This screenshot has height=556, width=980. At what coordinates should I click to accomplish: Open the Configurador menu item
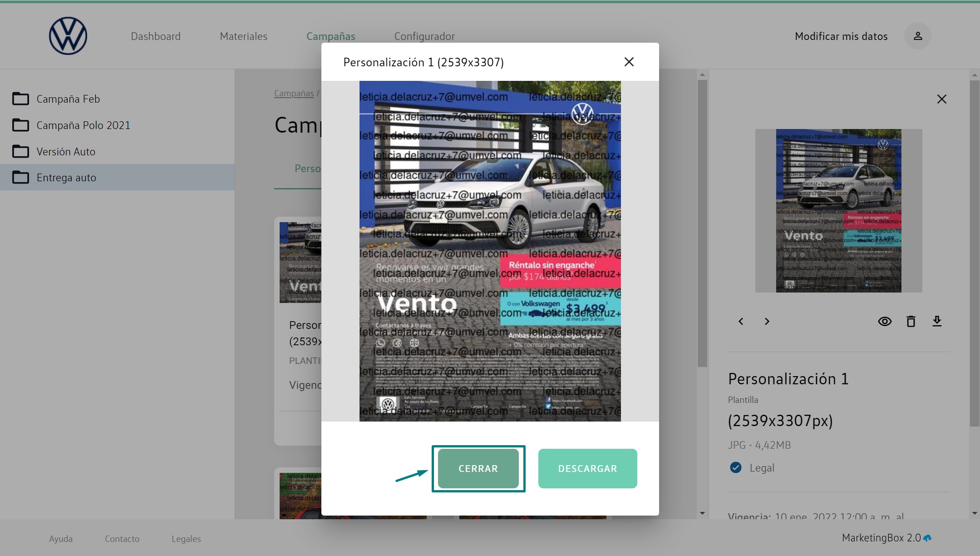point(424,36)
